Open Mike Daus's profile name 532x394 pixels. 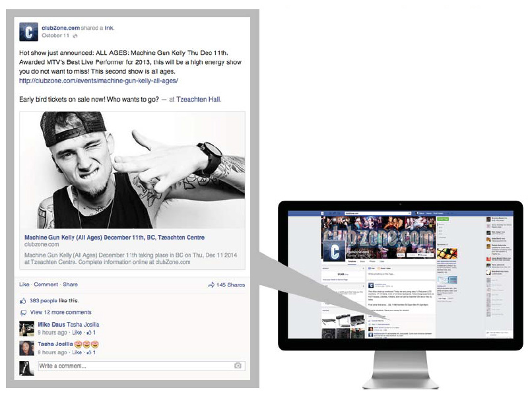pos(51,325)
